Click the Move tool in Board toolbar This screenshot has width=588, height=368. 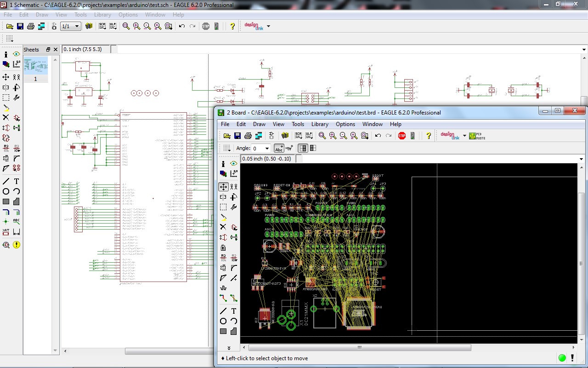point(223,187)
